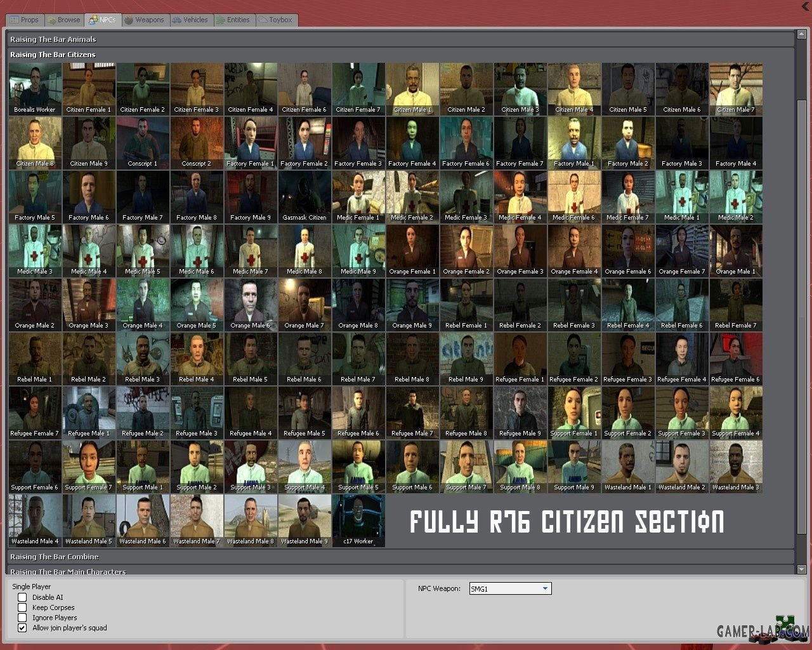Click the Wasteland Male 3 NPC icon
The height and width of the screenshot is (650, 812).
coord(736,467)
